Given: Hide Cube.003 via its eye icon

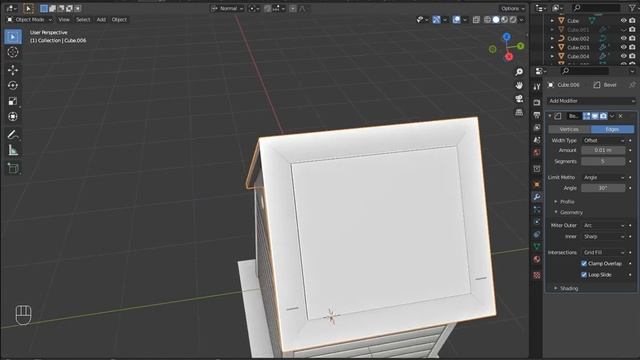Looking at the screenshot, I should [623, 47].
